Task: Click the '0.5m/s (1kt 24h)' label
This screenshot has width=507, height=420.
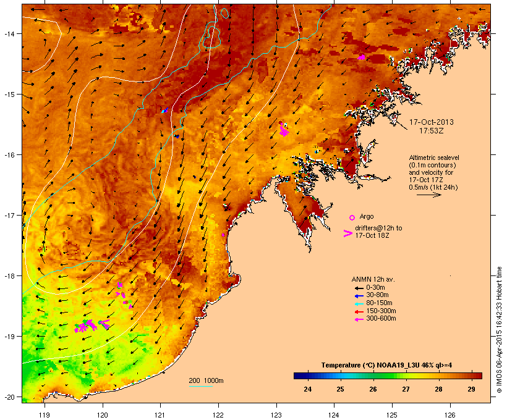Action: pos(433,187)
